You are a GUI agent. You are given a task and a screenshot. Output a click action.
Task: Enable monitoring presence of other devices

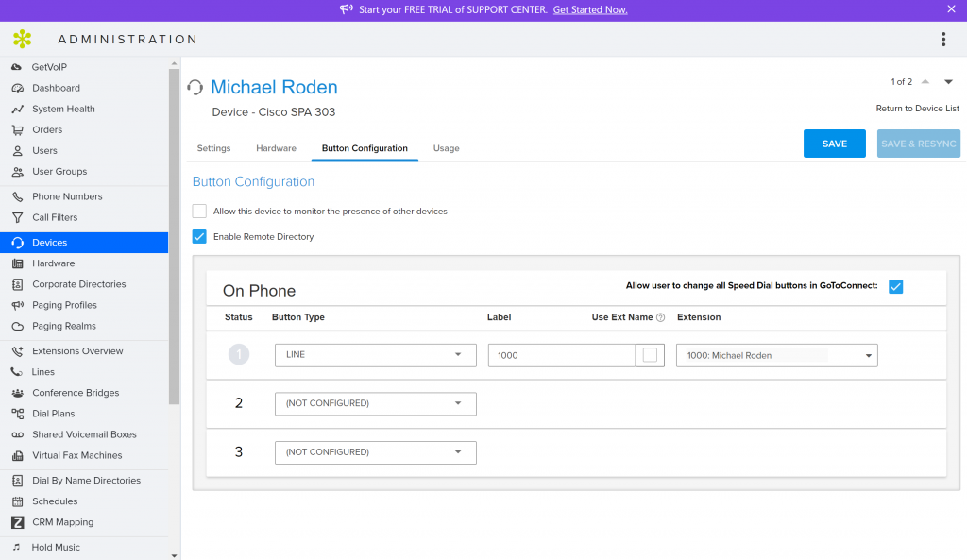point(199,211)
